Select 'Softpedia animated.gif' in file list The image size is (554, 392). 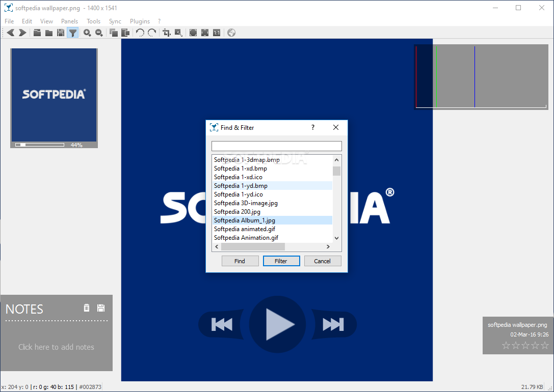pyautogui.click(x=272, y=229)
